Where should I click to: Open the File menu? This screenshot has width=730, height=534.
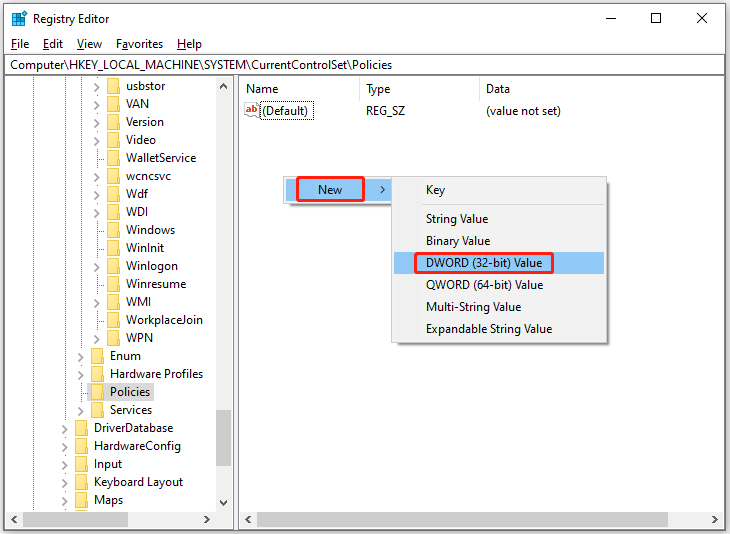pos(20,44)
